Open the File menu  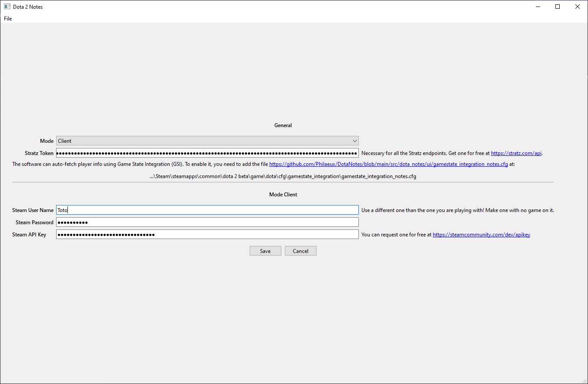(x=8, y=19)
